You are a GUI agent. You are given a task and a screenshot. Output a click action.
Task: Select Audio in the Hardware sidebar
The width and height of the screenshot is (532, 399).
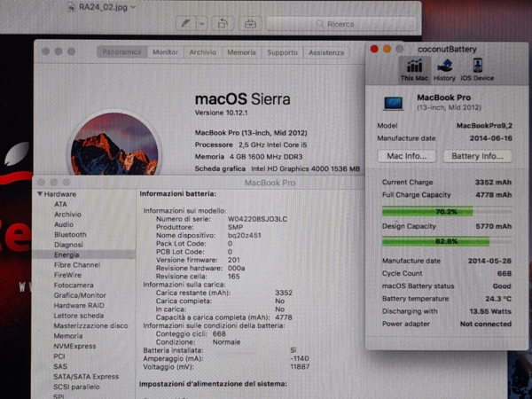tap(64, 224)
